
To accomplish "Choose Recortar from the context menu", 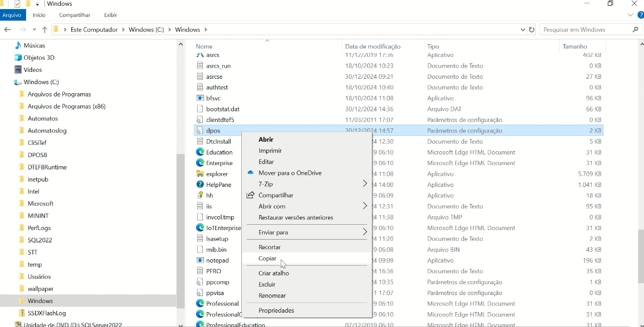I will (x=270, y=248).
